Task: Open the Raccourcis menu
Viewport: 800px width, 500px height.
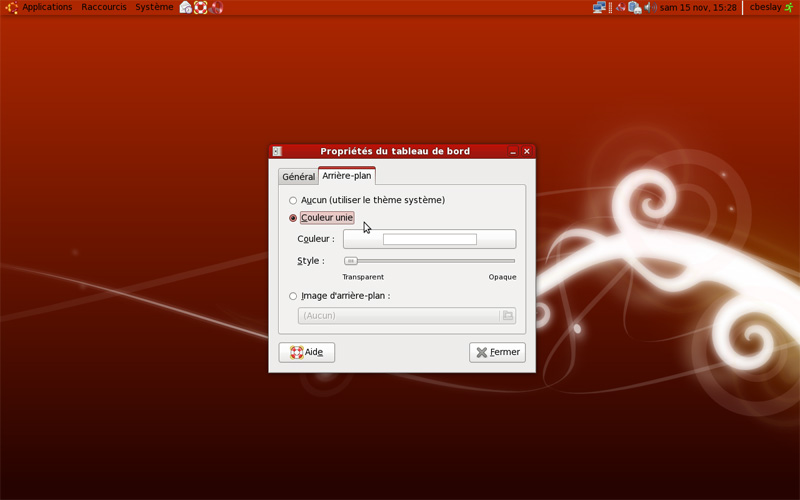Action: click(x=104, y=7)
